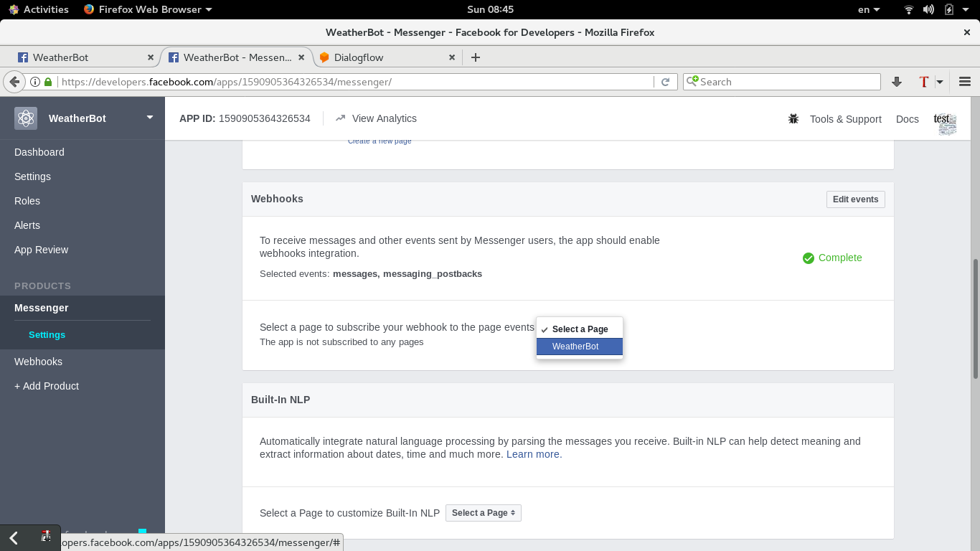Screen dimensions: 980x551
Task: Go to Roles in the sidebar
Action: click(27, 201)
